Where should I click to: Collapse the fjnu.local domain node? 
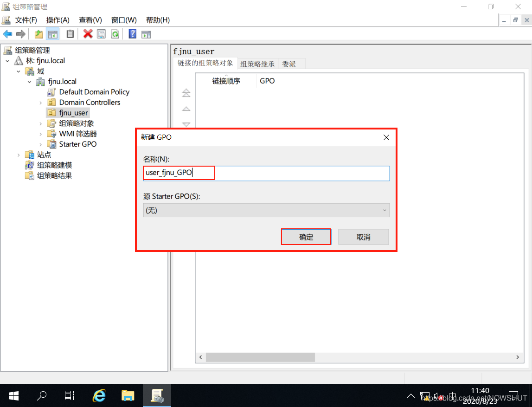pos(30,82)
